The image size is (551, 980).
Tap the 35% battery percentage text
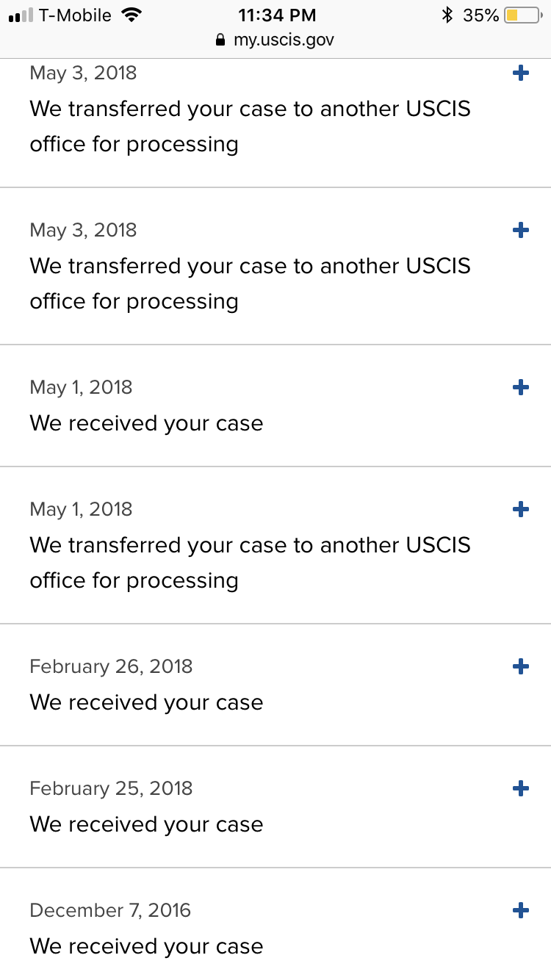[x=480, y=15]
